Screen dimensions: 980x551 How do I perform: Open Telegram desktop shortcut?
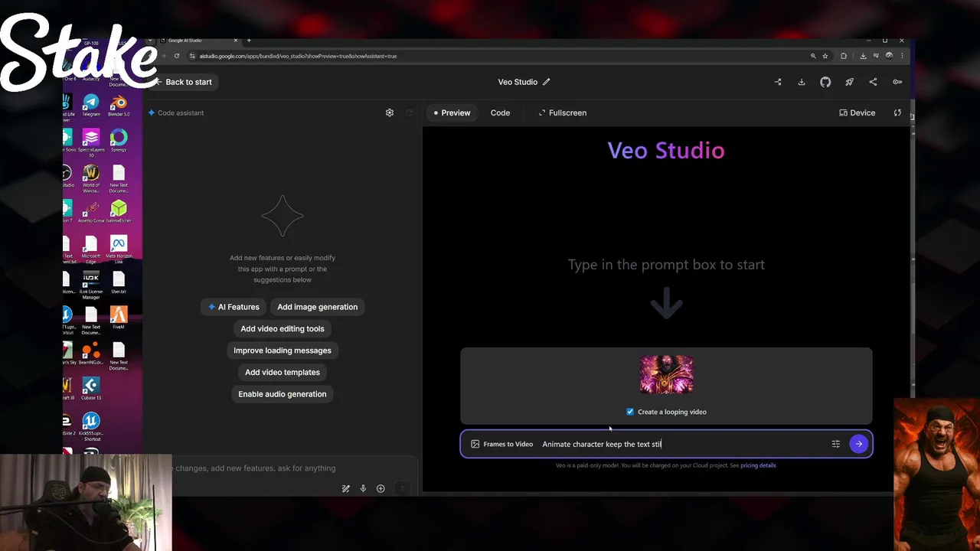[91, 106]
